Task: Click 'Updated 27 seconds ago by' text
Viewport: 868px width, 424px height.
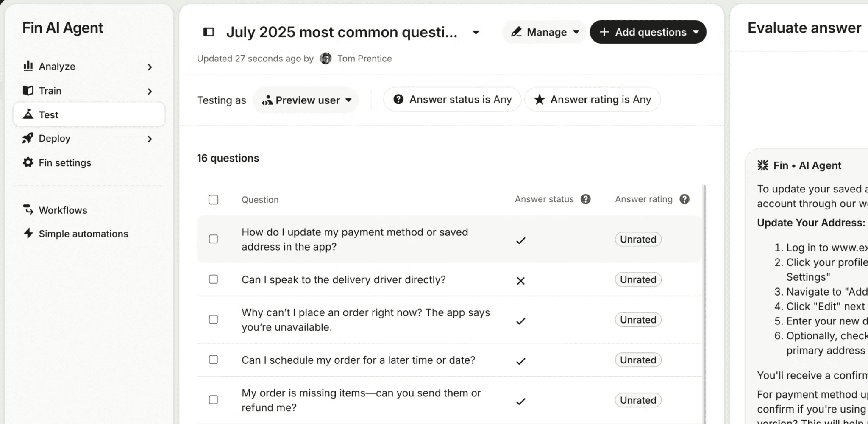Action: (x=255, y=59)
